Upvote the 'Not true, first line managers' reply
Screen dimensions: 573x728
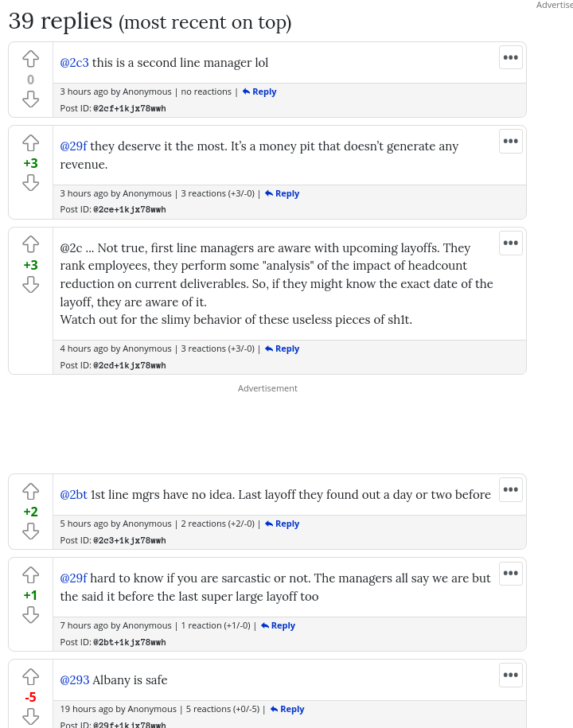(30, 244)
